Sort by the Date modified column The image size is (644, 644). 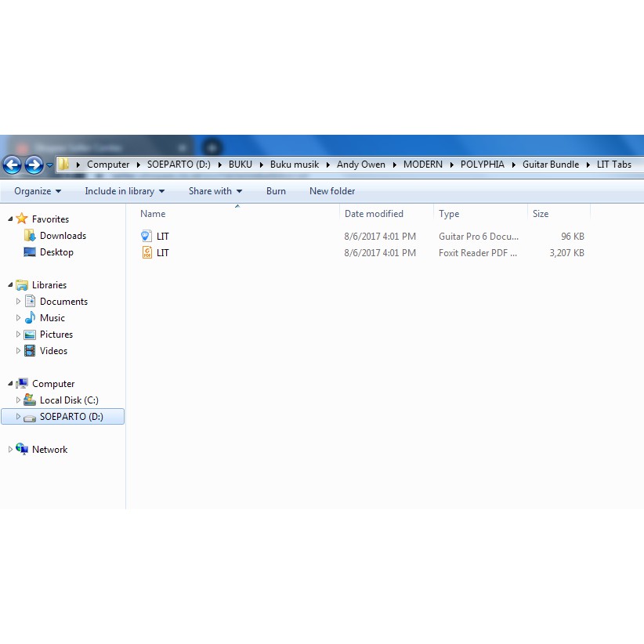(374, 214)
